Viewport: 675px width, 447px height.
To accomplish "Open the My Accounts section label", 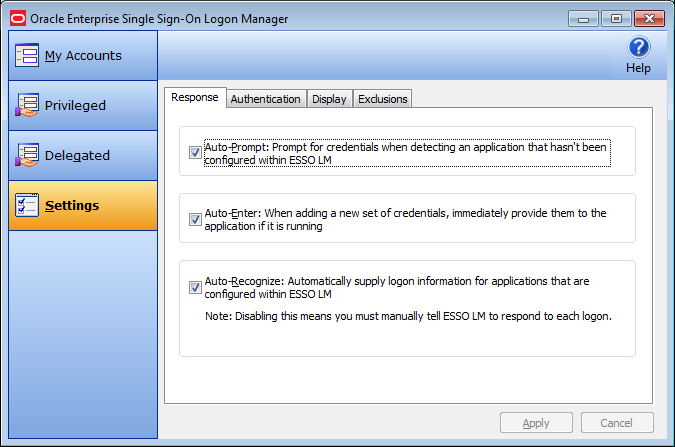I will [x=83, y=56].
